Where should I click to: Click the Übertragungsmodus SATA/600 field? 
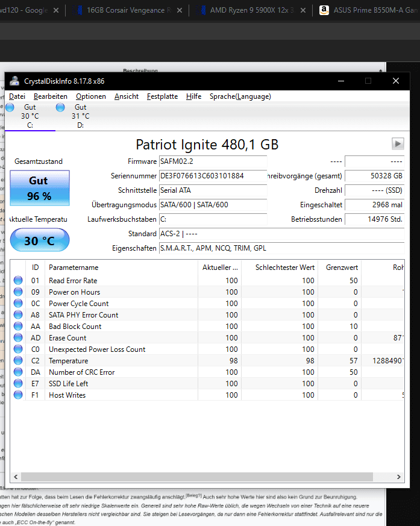pos(213,205)
